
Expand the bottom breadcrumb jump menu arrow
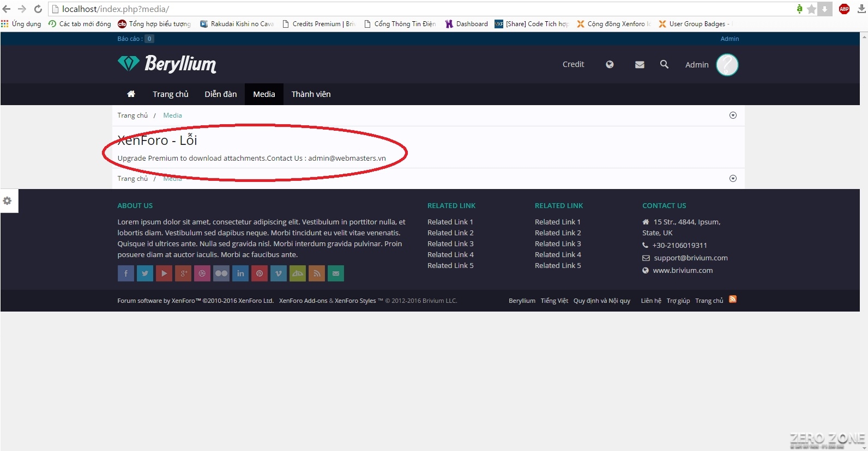[x=733, y=179]
